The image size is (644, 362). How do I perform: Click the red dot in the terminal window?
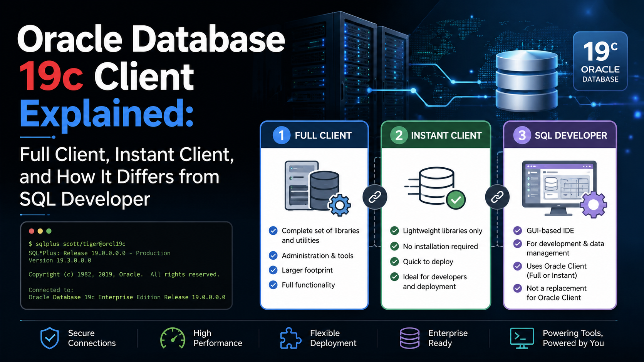click(x=32, y=231)
